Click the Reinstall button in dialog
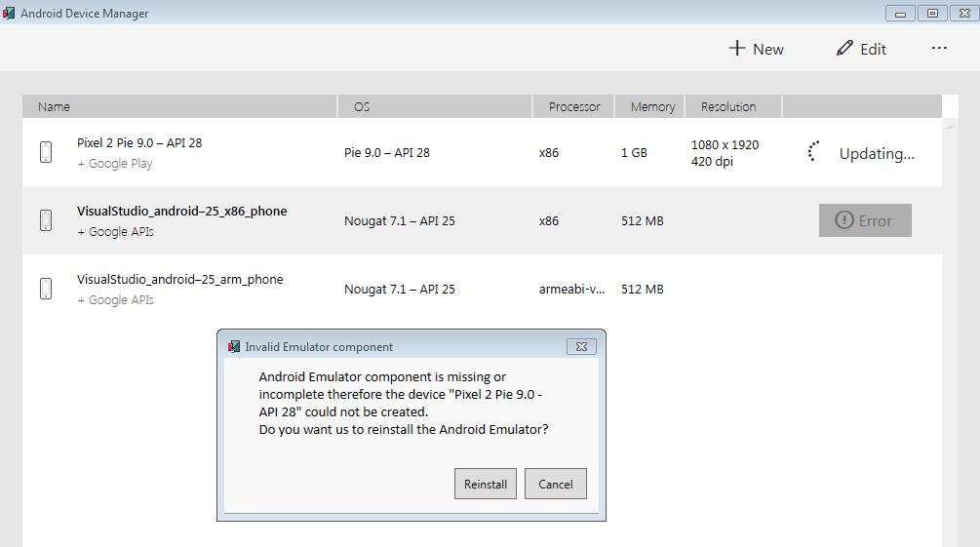 [x=485, y=484]
